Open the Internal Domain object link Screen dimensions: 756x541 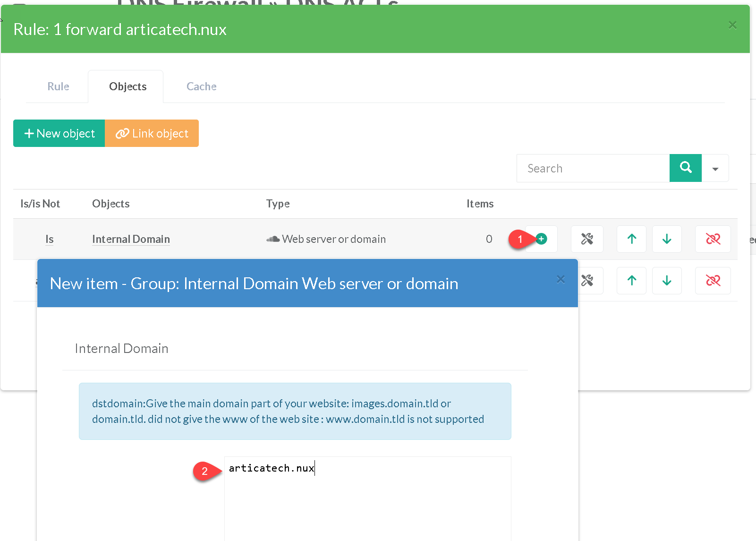coord(131,239)
